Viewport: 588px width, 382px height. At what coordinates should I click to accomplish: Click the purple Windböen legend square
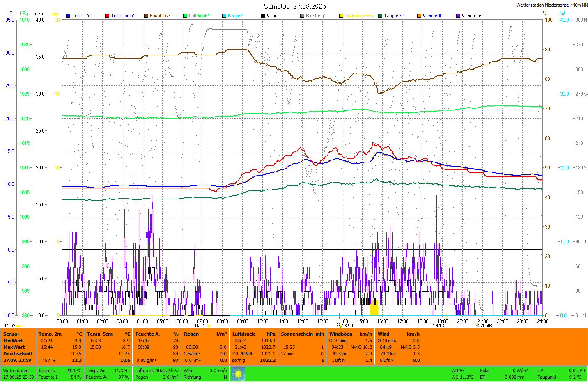click(458, 16)
